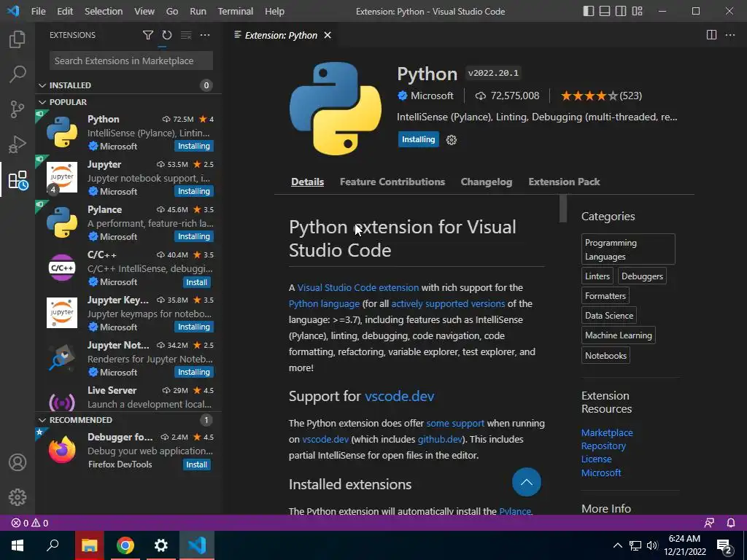Screen dimensions: 747x560
Task: Open the Run menu
Action: coord(198,11)
